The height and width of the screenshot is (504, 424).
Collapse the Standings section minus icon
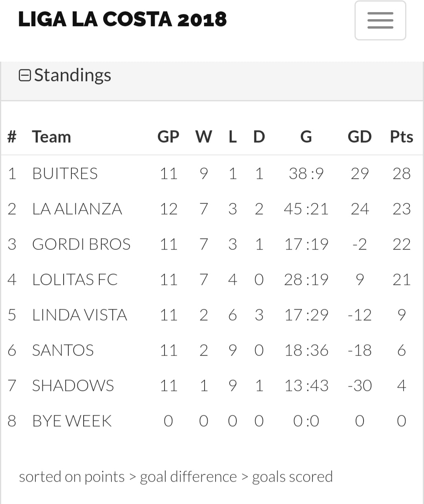[x=25, y=75]
